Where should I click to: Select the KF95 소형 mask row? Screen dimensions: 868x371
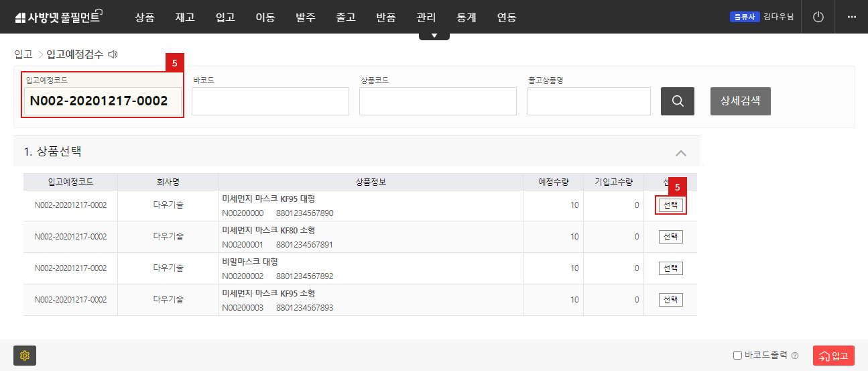pos(671,300)
